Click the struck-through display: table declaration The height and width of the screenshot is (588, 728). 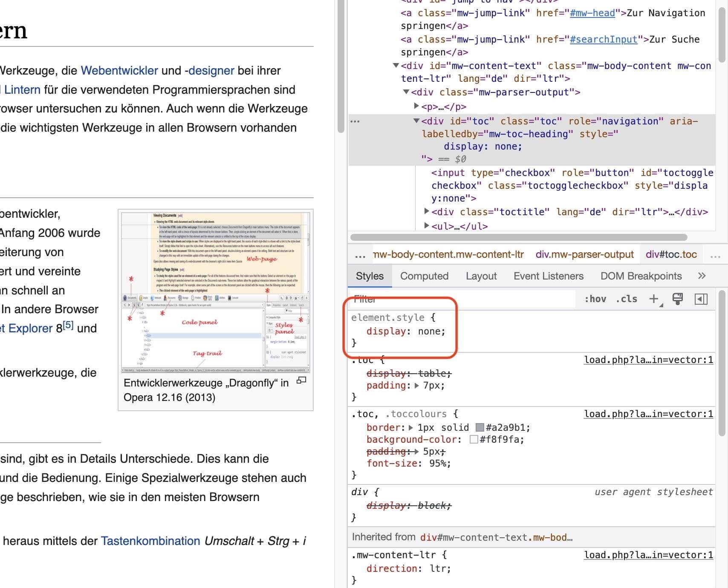pos(409,374)
